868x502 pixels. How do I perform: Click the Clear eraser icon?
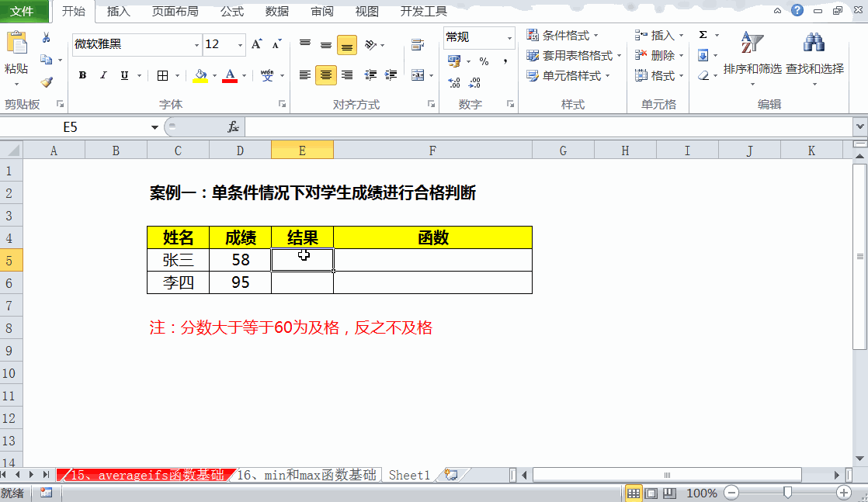click(703, 75)
